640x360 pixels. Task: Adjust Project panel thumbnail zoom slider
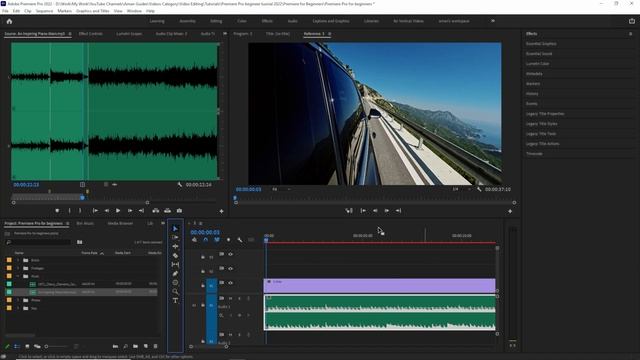47,347
